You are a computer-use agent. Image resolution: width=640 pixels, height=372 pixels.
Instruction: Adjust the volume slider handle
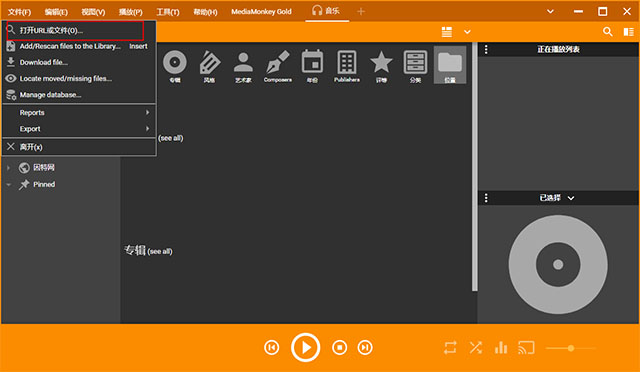(571, 348)
